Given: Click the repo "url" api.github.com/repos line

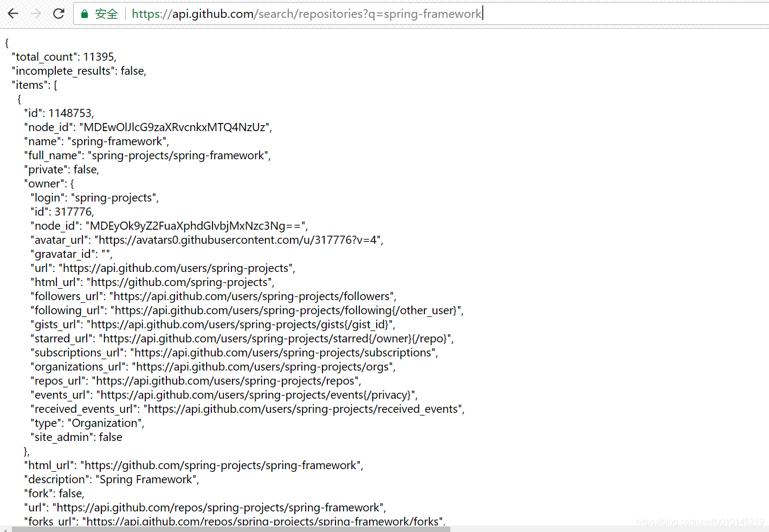Looking at the screenshot, I should click(205, 508).
